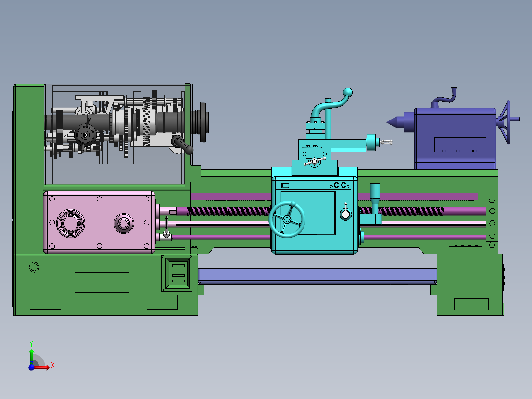Select the white knob on carriage apron
Image resolution: width=532 pixels, height=399 pixels.
tap(346, 214)
